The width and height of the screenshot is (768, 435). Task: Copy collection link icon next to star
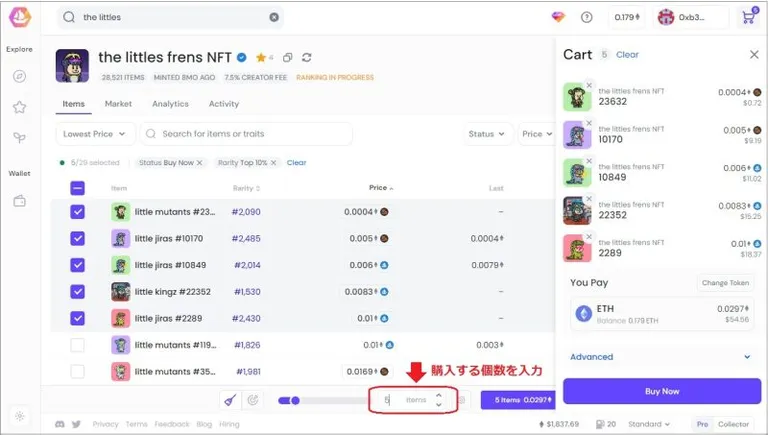[288, 58]
